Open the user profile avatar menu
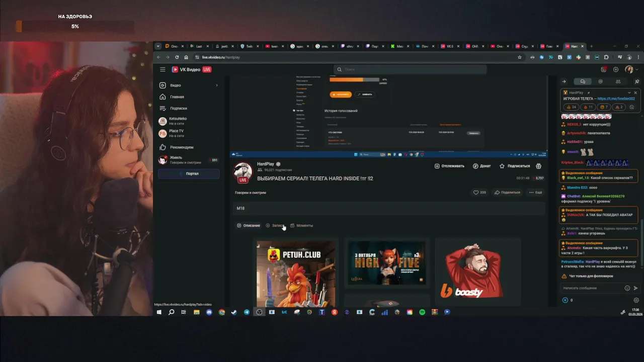The height and width of the screenshot is (362, 644). click(x=629, y=69)
